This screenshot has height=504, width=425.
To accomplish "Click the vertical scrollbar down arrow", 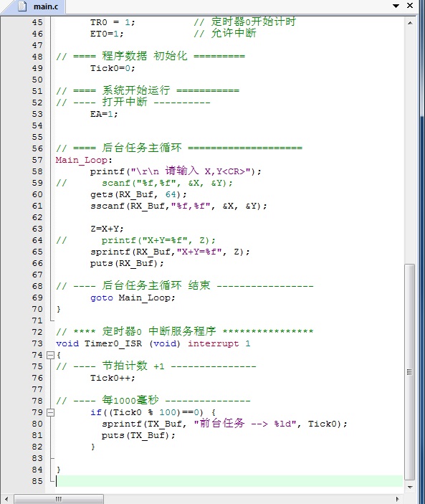I will (410, 488).
